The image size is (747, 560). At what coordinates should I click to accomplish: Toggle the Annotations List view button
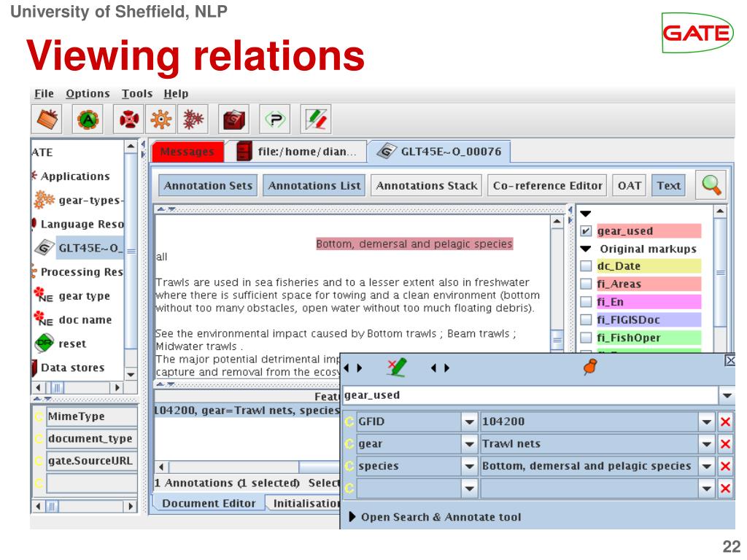[314, 185]
